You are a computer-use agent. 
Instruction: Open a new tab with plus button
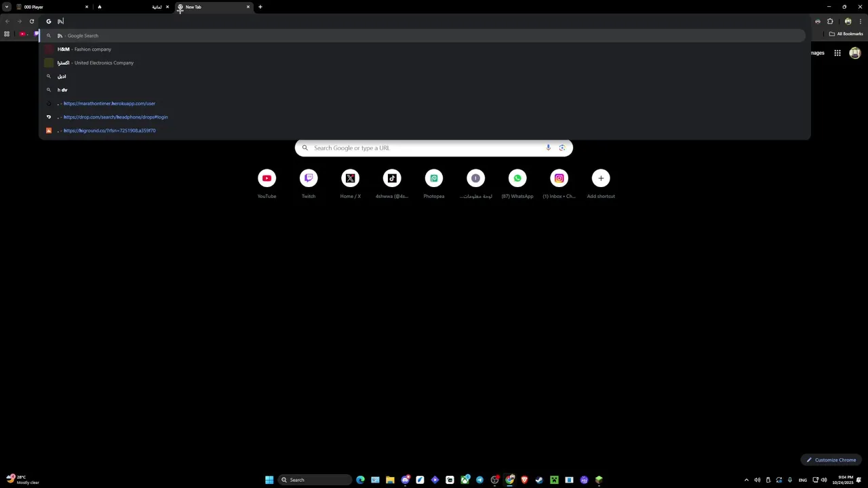260,7
